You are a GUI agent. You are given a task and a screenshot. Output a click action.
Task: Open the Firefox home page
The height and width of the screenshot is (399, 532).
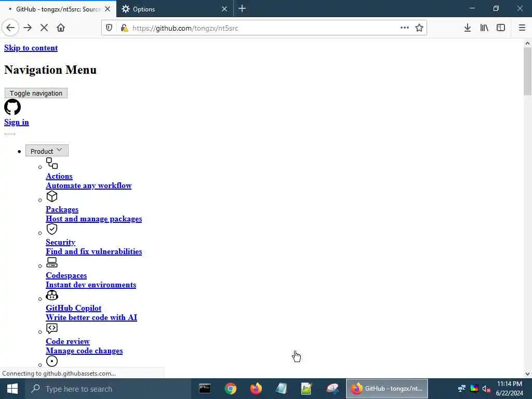61,28
